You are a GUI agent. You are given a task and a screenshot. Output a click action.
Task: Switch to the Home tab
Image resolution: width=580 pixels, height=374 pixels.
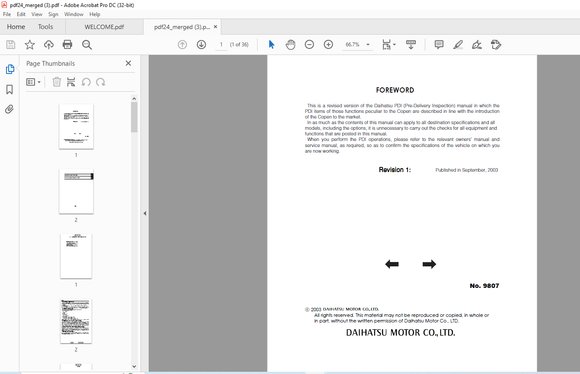16,27
